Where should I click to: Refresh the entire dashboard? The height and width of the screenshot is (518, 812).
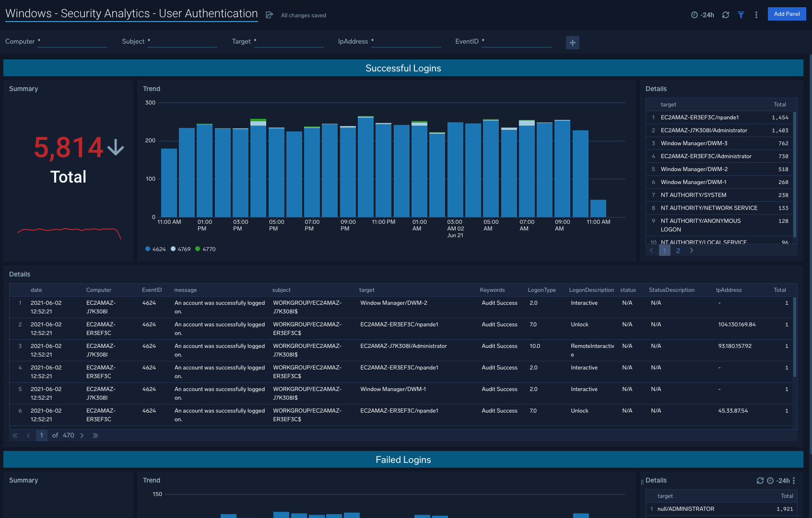coord(725,15)
